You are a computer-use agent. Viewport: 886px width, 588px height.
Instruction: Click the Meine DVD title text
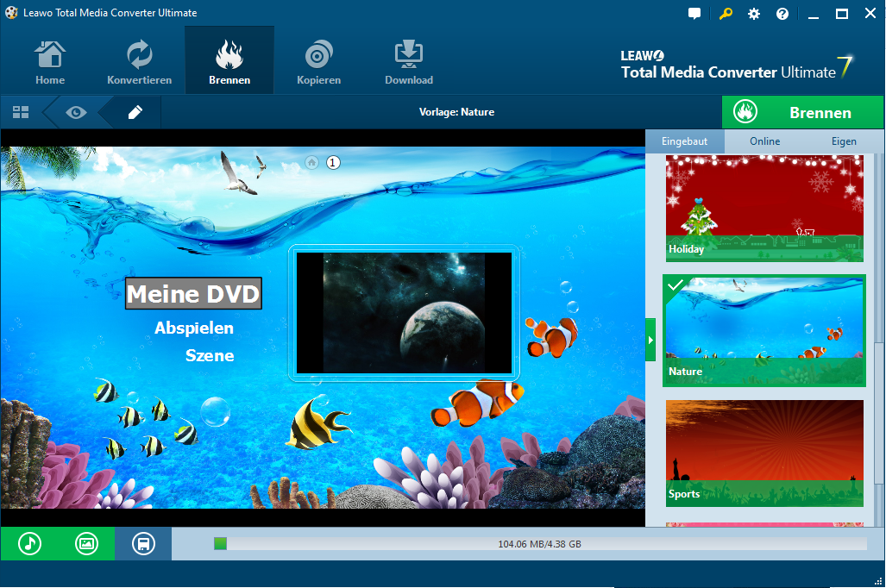[193, 294]
